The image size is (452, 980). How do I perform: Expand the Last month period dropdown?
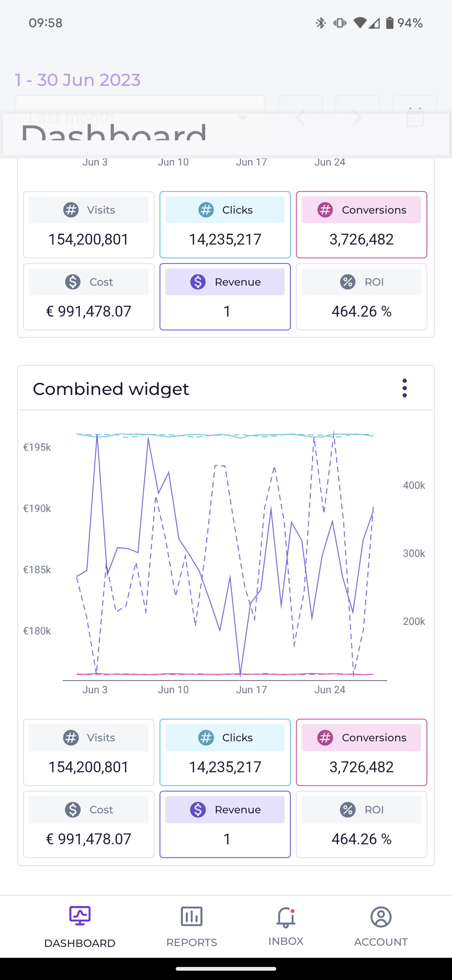(x=140, y=118)
